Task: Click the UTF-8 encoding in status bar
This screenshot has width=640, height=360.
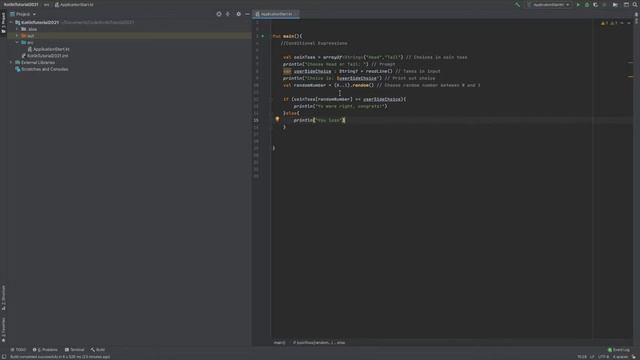Action: pyautogui.click(x=603, y=357)
